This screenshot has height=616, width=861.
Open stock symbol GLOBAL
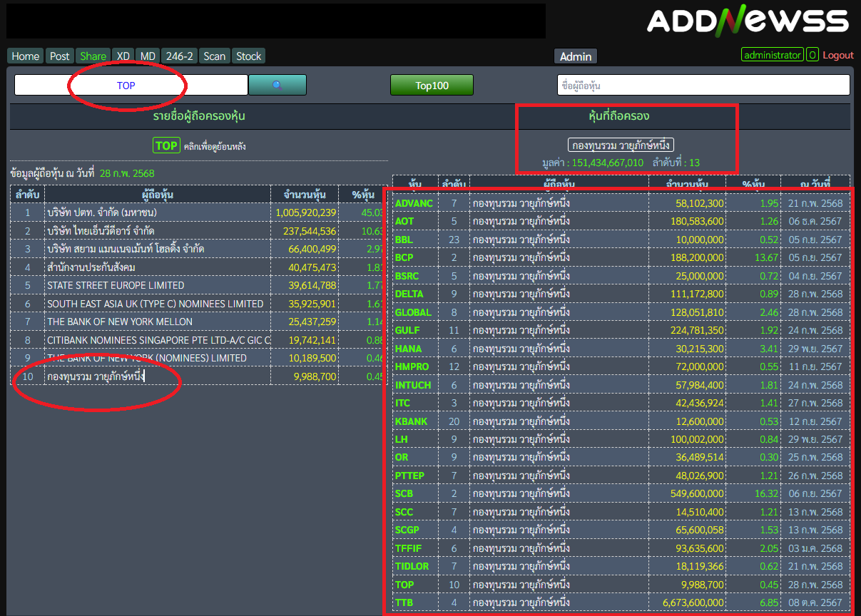point(413,312)
